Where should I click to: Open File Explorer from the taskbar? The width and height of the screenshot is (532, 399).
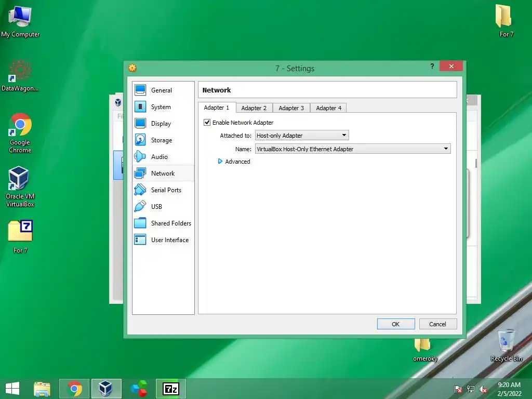tap(42, 389)
